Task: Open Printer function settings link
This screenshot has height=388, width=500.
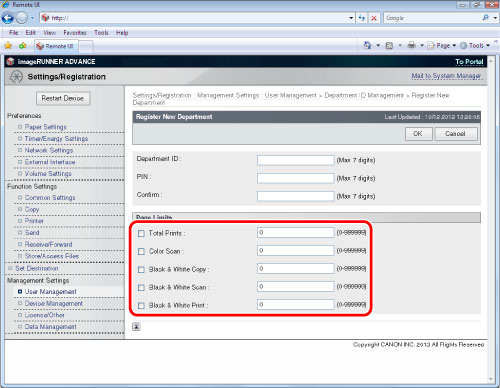Action: coord(34,221)
